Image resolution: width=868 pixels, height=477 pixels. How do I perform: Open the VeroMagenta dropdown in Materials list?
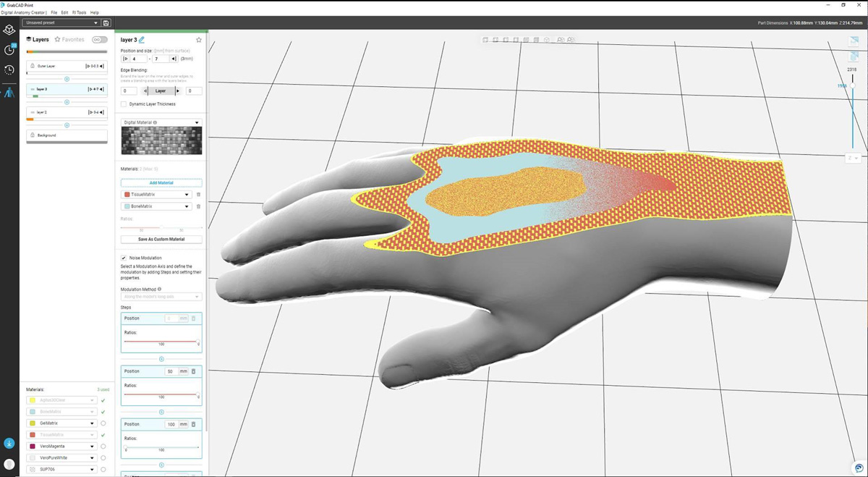point(61,447)
